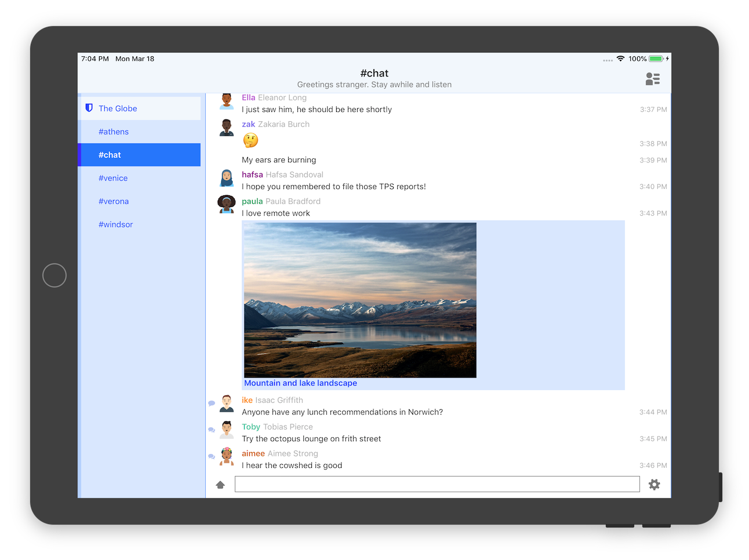Select the #venice channel
Screen dimensions: 749x560
coord(113,178)
